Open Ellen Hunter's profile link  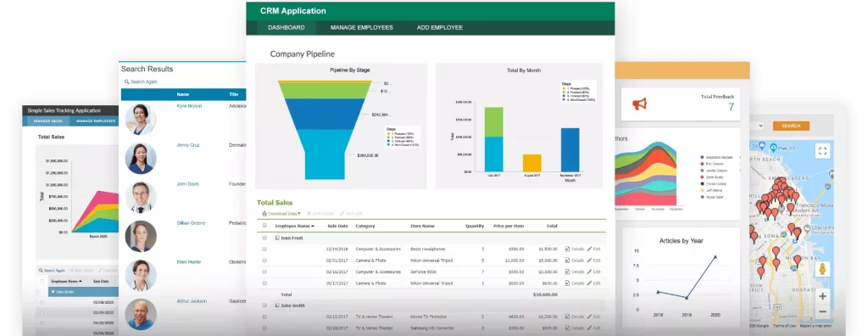pos(189,261)
